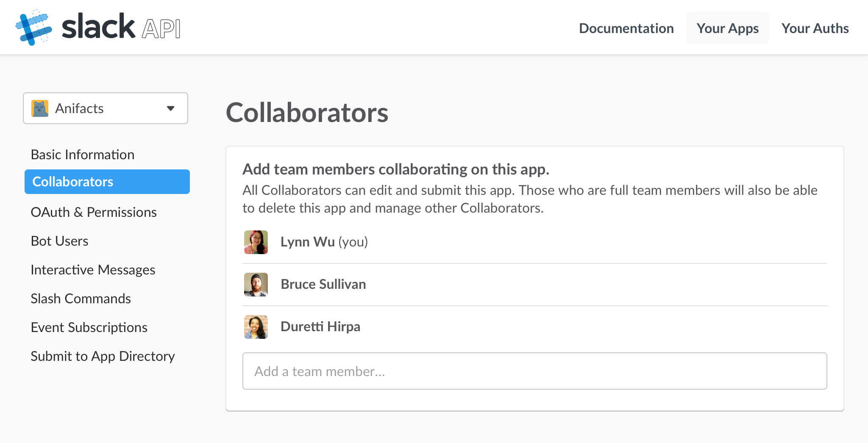Go to Submit to App Directory

pos(103,356)
